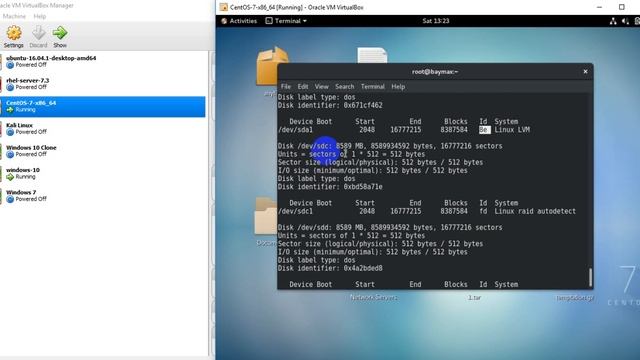Click the package box desktop icon
The width and height of the screenshot is (640, 360).
coord(272,66)
